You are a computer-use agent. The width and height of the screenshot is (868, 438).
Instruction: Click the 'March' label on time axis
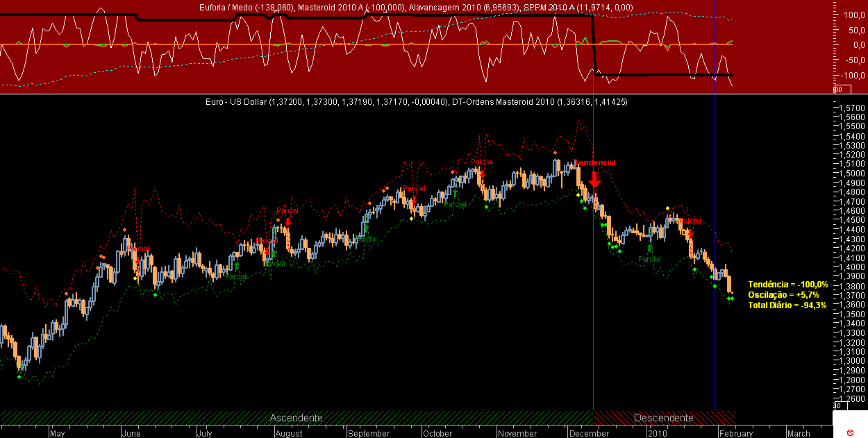tap(799, 433)
